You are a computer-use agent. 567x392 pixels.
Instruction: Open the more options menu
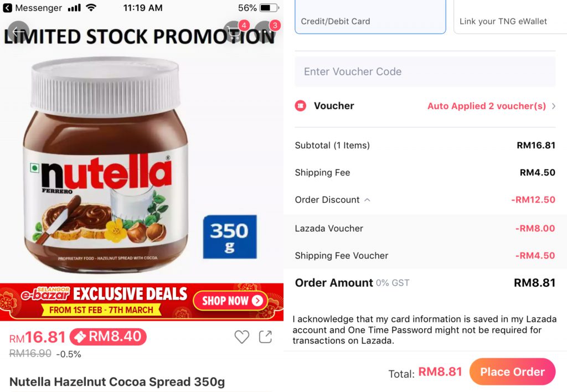pos(266,32)
